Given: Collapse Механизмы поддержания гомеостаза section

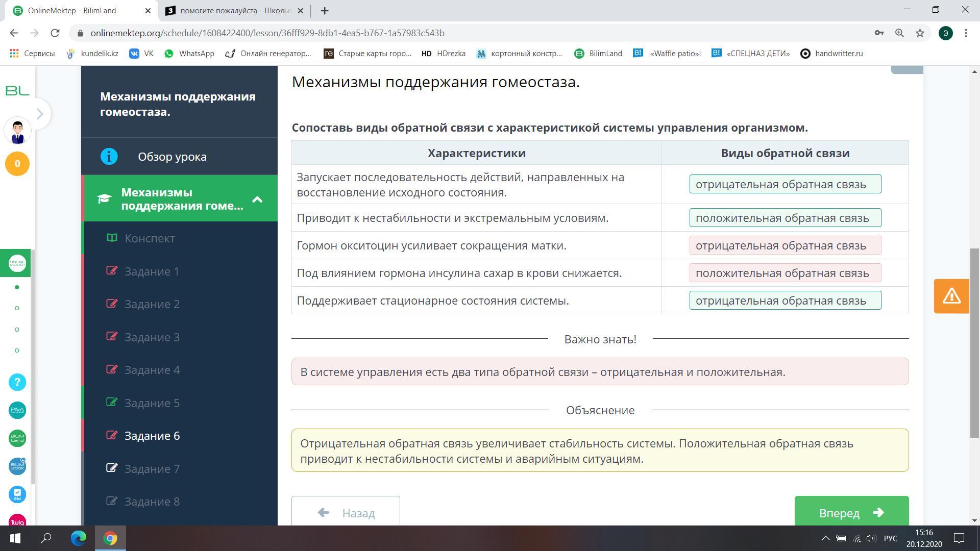Looking at the screenshot, I should [257, 199].
